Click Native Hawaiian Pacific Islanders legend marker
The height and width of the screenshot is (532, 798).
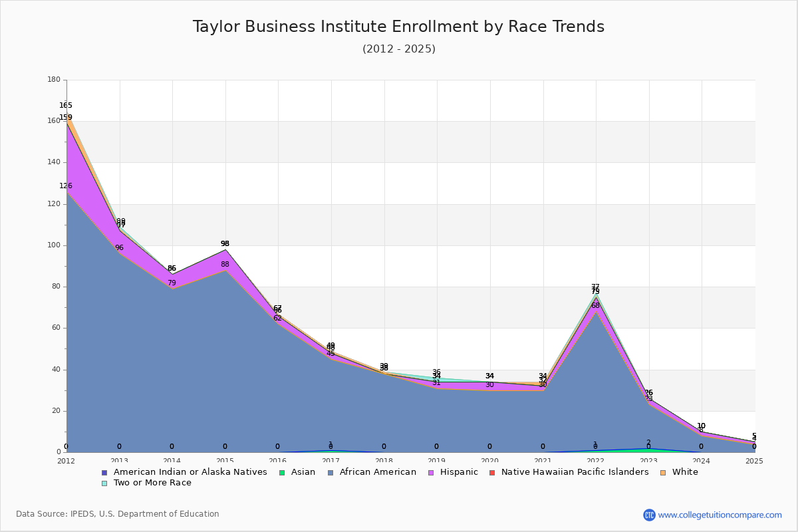pyautogui.click(x=491, y=473)
